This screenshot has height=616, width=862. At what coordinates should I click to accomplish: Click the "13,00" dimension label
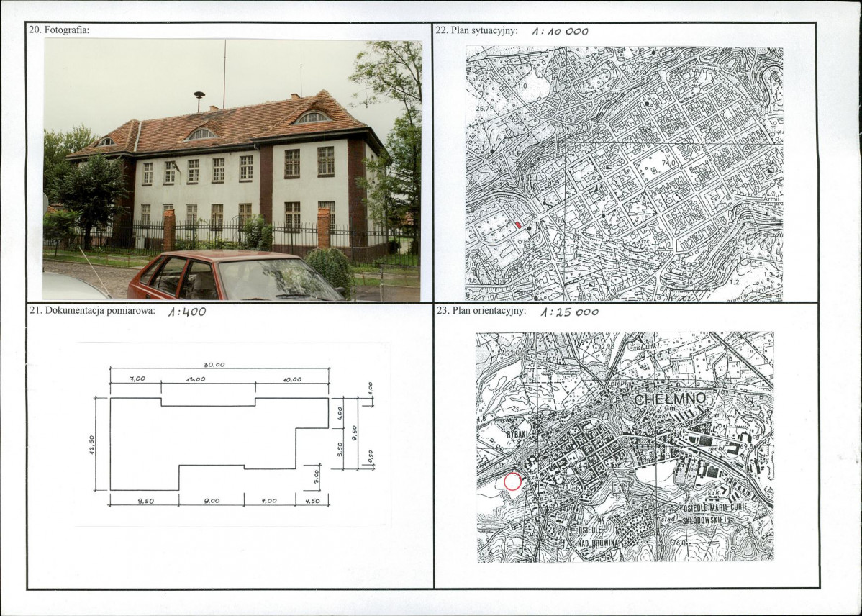[x=196, y=379]
